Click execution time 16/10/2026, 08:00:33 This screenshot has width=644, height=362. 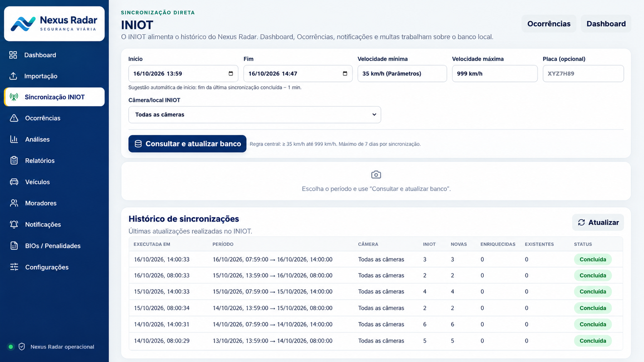point(162,275)
